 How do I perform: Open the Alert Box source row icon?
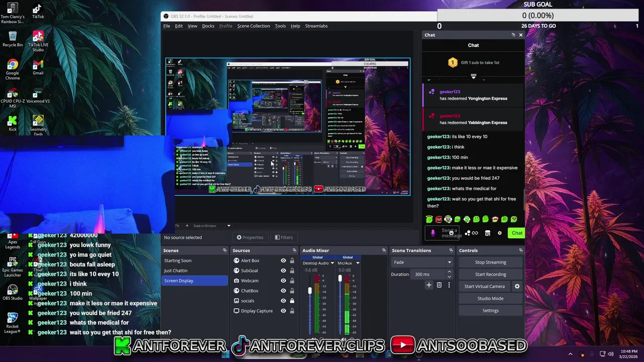tap(236, 260)
